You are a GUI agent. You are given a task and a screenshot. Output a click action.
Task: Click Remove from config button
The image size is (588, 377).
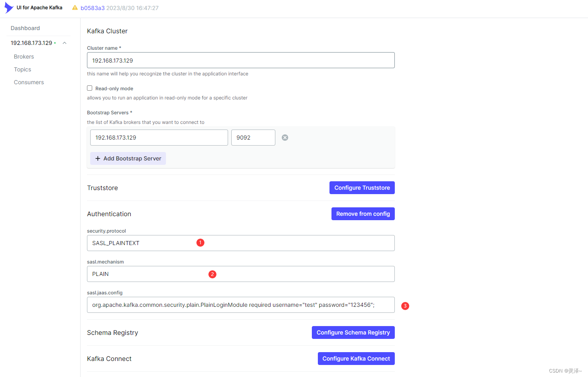(x=363, y=214)
